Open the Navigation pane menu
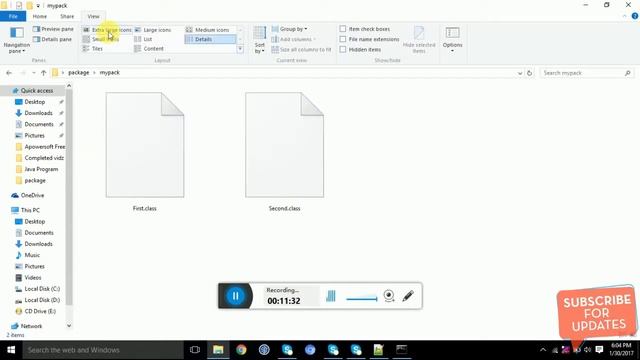Image resolution: width=640 pixels, height=360 pixels. tap(17, 40)
